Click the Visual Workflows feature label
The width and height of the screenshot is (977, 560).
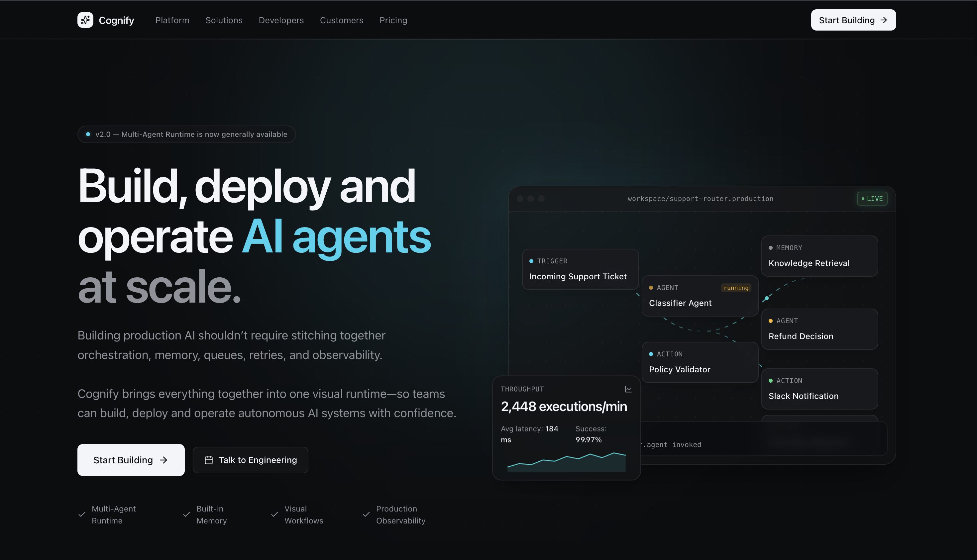(x=304, y=514)
